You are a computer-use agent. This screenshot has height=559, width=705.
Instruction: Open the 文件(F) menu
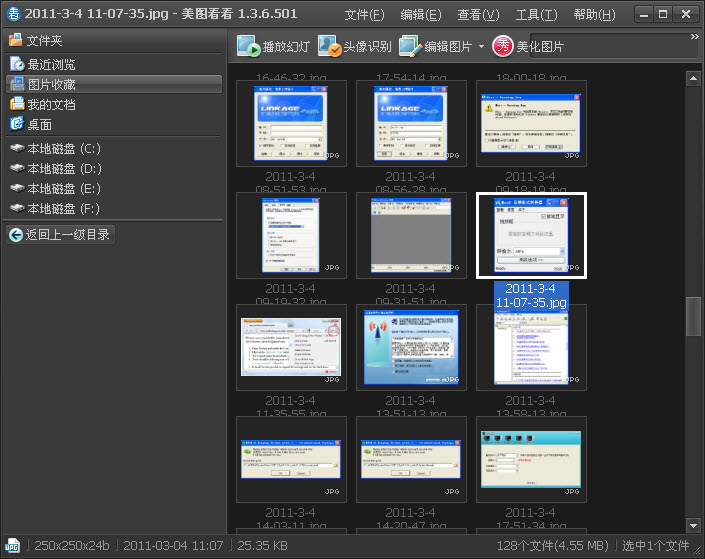point(364,15)
